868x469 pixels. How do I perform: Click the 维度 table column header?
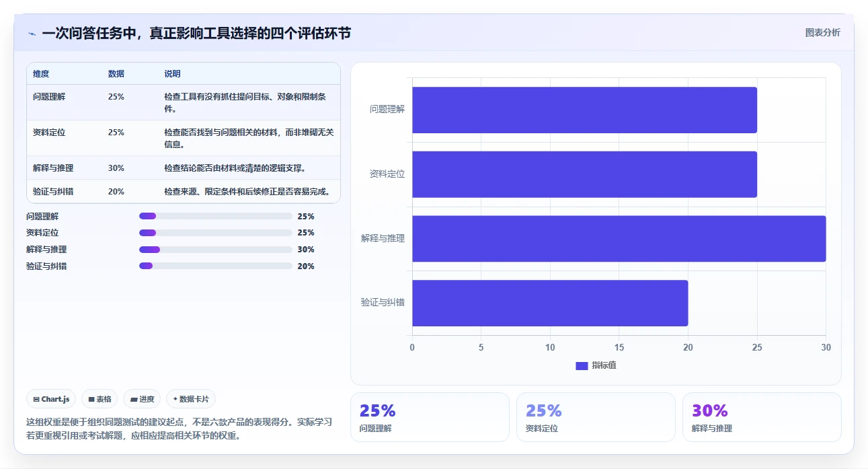pyautogui.click(x=41, y=74)
